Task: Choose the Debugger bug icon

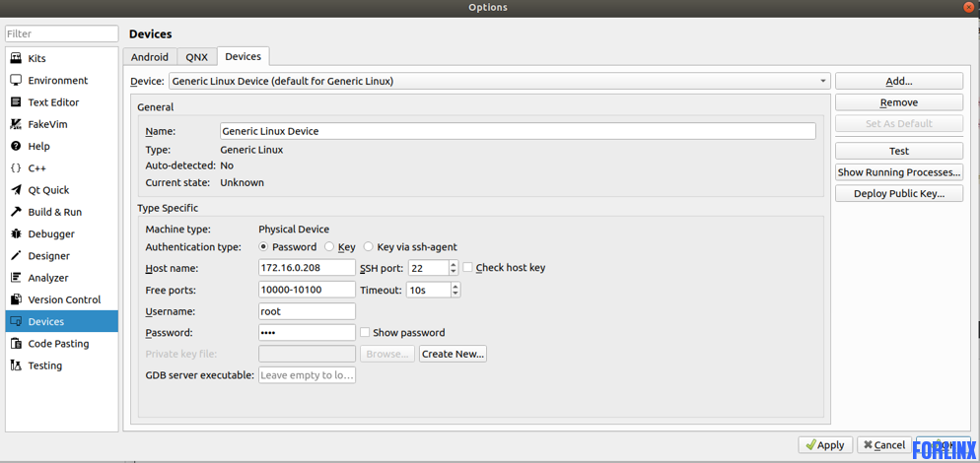Action: (16, 233)
